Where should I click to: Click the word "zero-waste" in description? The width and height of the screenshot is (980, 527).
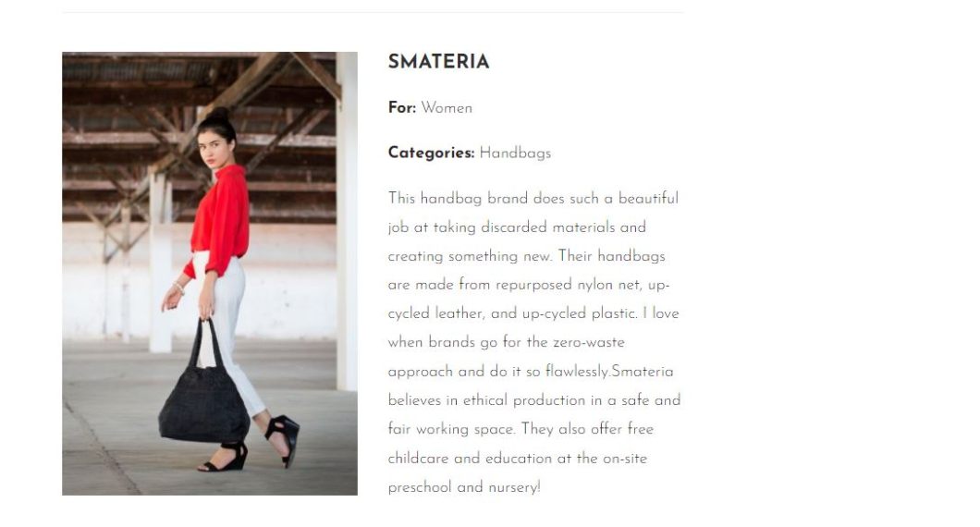589,343
